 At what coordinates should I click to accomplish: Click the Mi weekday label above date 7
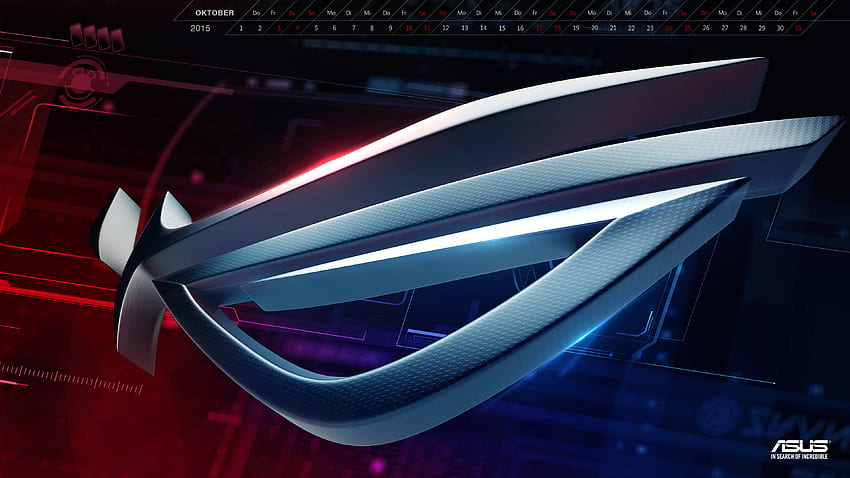(368, 12)
